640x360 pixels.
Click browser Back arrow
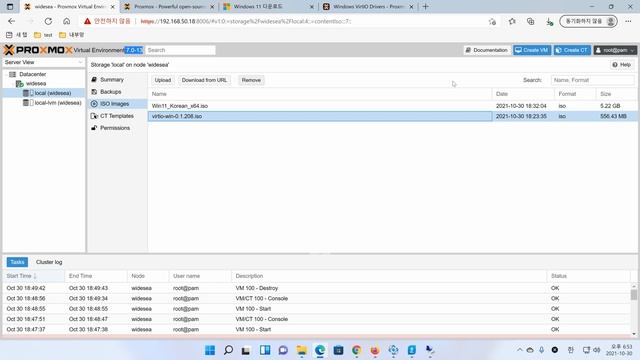(11, 21)
